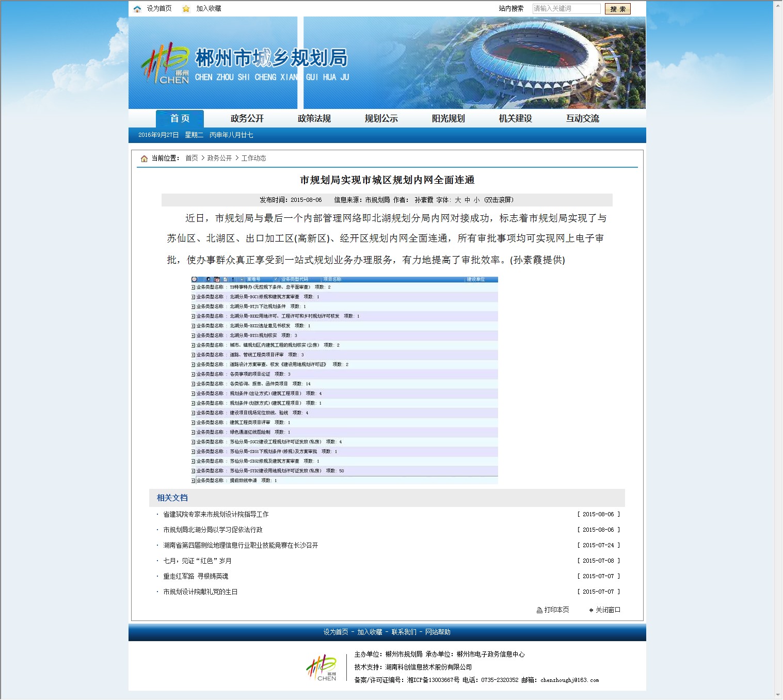
Task: Open related article 重走红军路 寻根铸英魂
Action: (196, 577)
